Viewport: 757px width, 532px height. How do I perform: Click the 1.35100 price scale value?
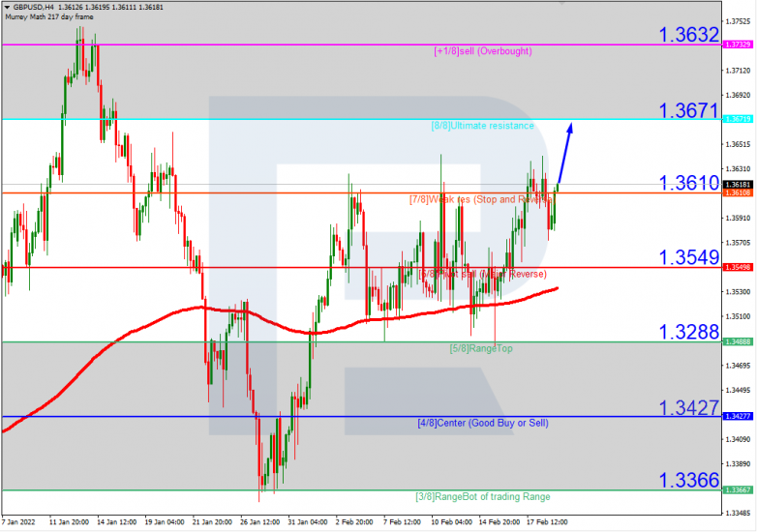click(x=739, y=317)
